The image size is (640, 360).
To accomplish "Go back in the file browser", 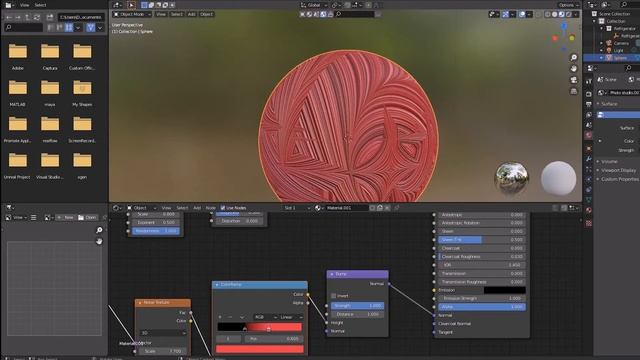I will [x=9, y=18].
